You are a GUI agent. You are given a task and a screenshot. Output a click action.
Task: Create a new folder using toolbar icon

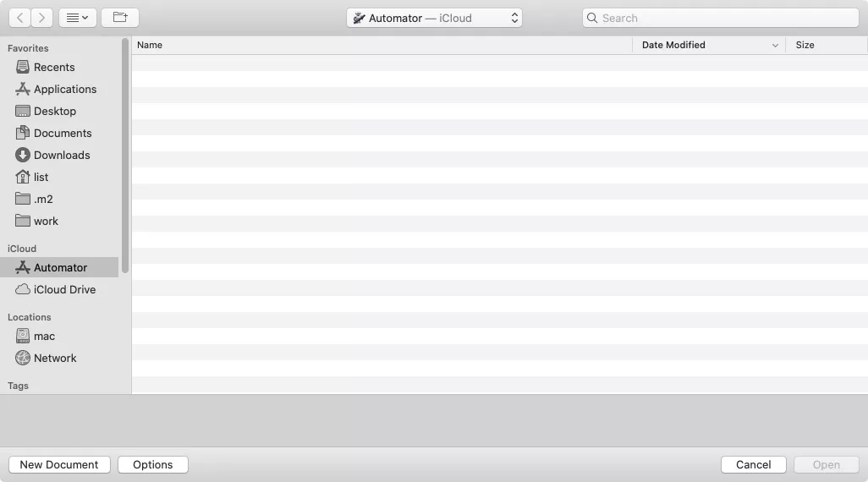point(120,18)
